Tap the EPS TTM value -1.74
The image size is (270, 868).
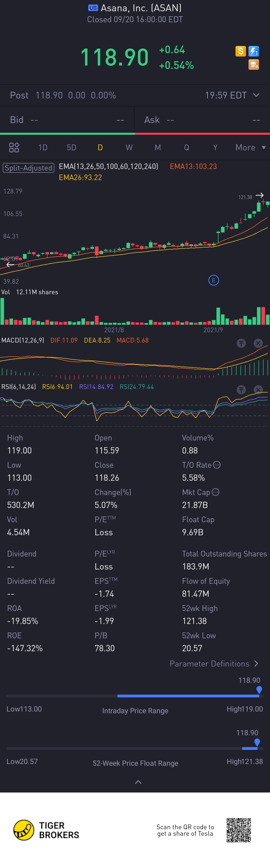point(104,593)
